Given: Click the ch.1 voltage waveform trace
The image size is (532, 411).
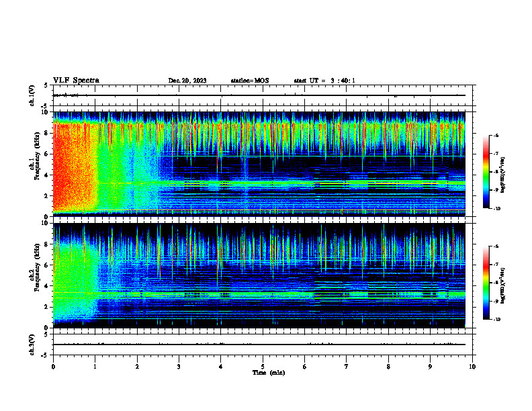Looking at the screenshot, I should [x=259, y=95].
